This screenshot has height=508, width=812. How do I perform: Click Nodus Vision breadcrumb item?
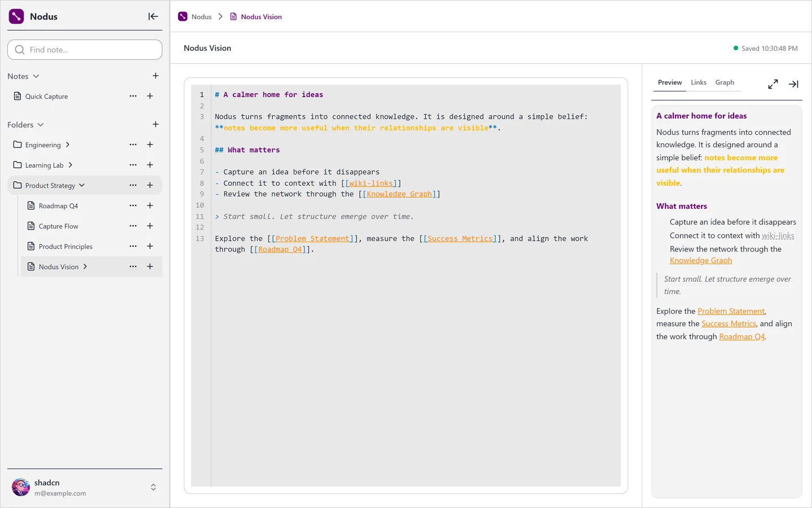point(256,16)
